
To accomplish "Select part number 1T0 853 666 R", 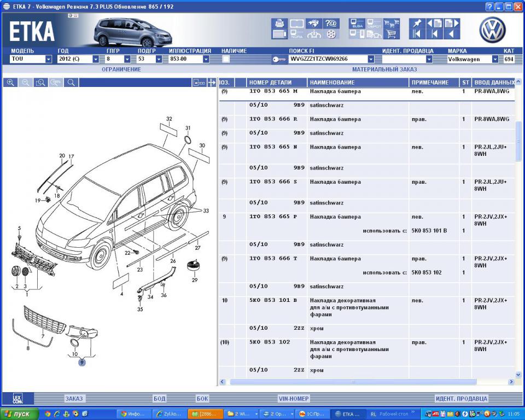I will 273,119.
